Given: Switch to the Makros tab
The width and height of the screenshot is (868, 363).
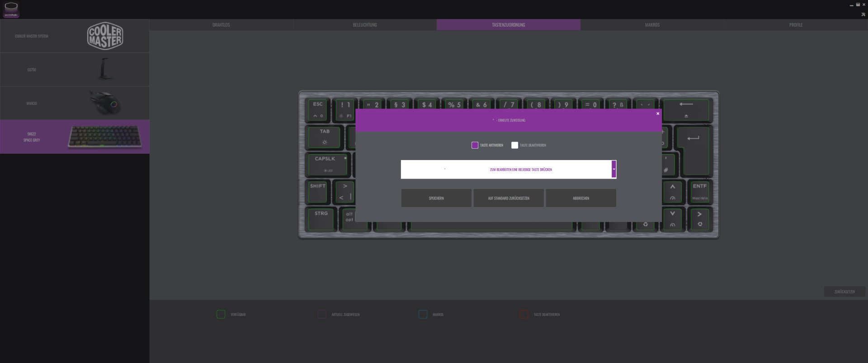Looking at the screenshot, I should [652, 25].
